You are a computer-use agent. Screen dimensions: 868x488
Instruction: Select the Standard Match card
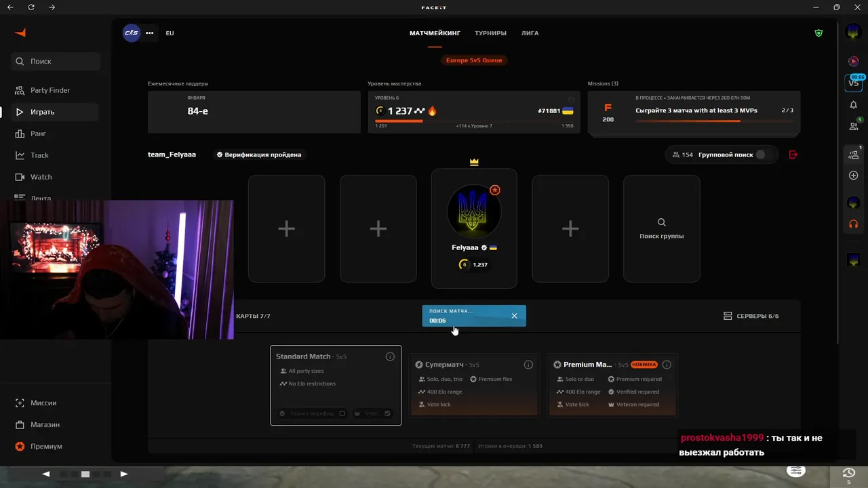point(336,386)
